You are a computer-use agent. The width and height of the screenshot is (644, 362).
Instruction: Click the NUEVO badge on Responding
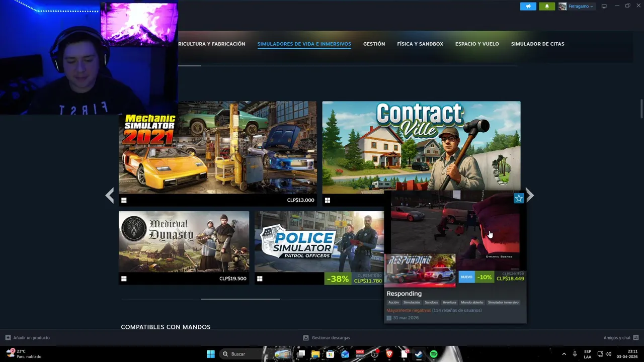point(466,277)
